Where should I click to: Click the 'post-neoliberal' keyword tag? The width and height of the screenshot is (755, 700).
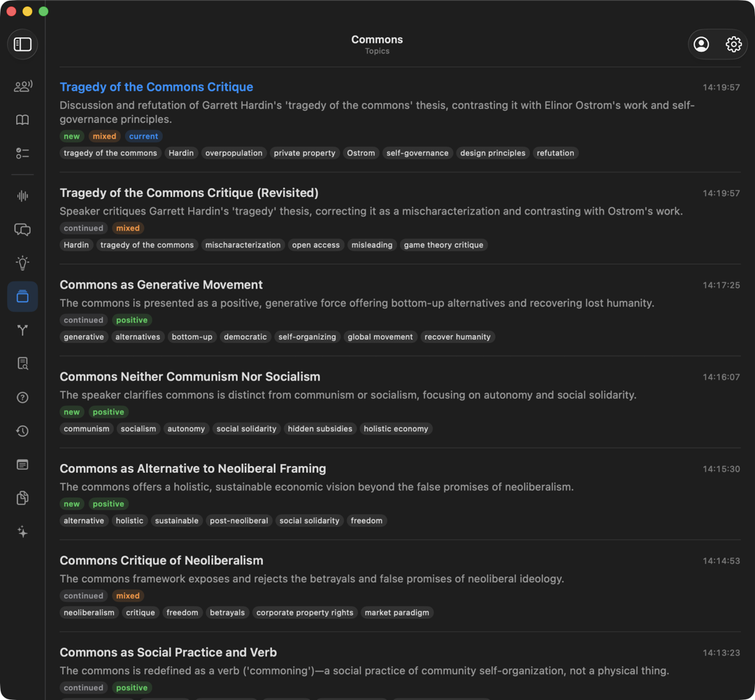tap(239, 520)
